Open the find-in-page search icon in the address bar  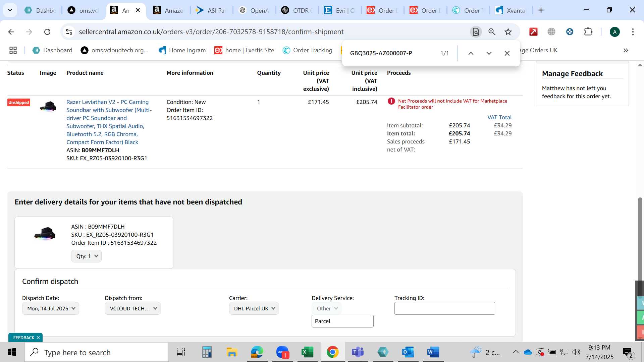coord(476,32)
